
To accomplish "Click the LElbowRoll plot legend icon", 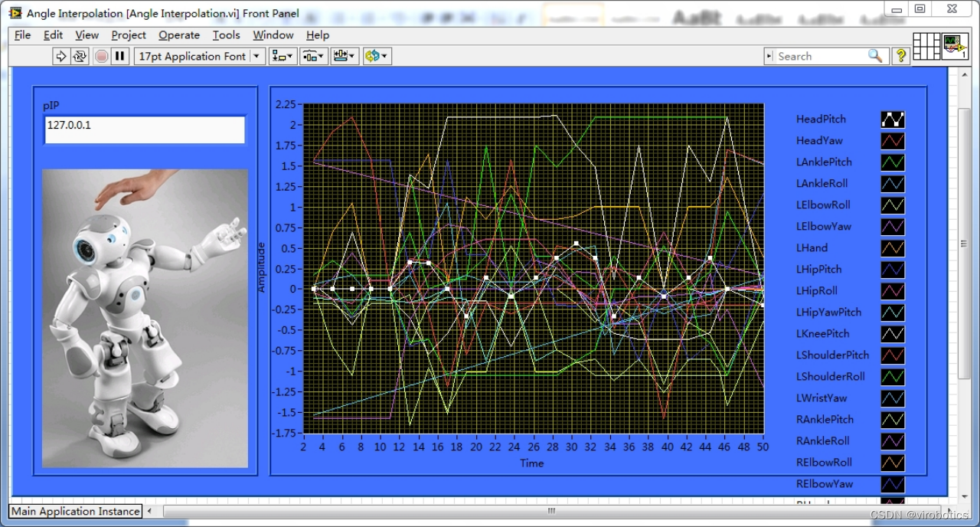I will (x=892, y=205).
